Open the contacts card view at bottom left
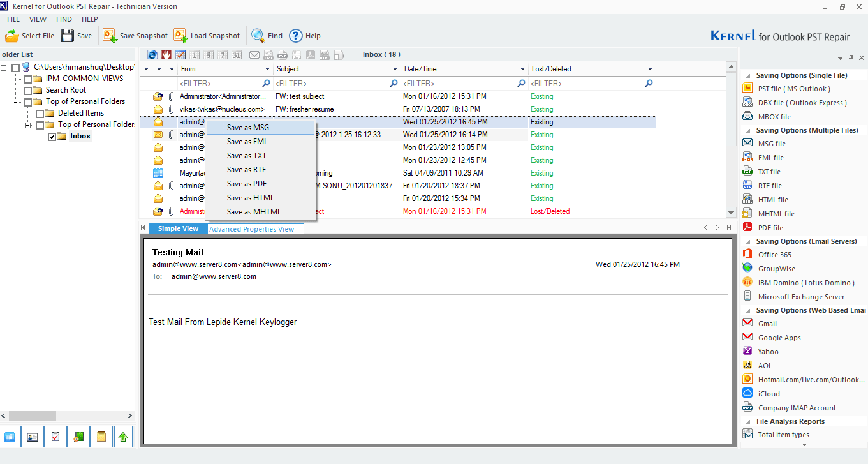Viewport: 868px width, 464px height. coord(33,437)
